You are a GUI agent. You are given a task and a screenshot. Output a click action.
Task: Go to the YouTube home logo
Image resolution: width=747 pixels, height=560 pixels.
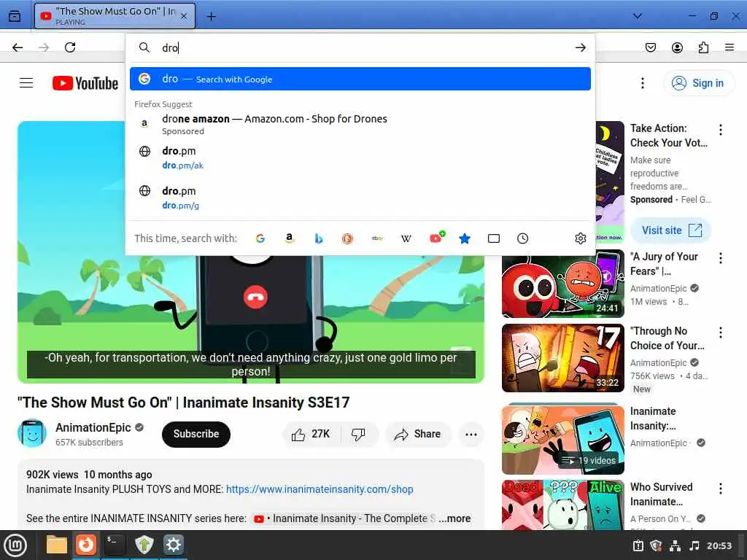85,83
